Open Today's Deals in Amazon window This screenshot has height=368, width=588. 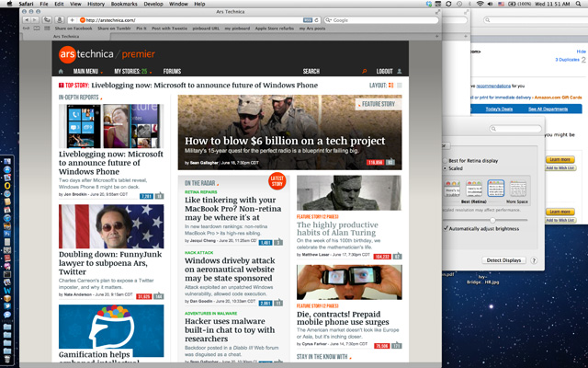(499, 109)
